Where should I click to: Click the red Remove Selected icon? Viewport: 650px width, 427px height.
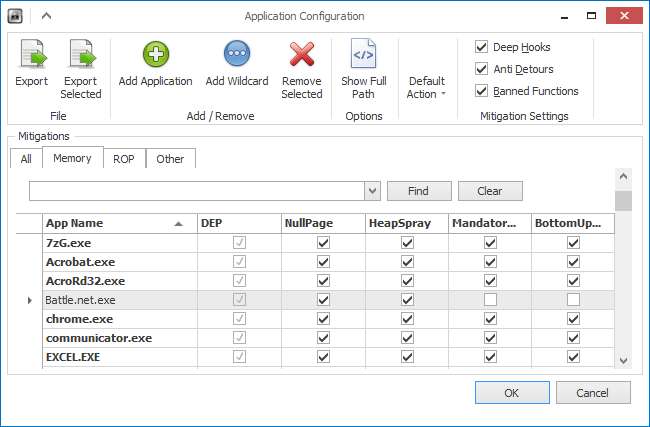pyautogui.click(x=301, y=55)
